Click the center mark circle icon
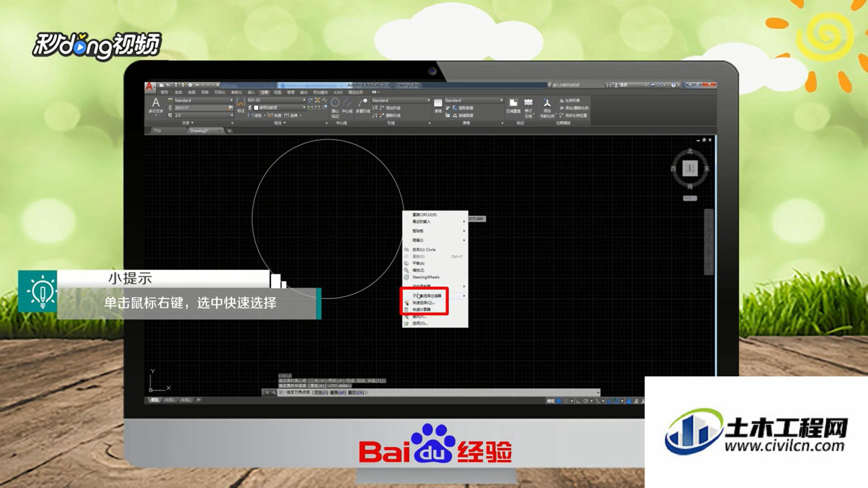 click(335, 103)
